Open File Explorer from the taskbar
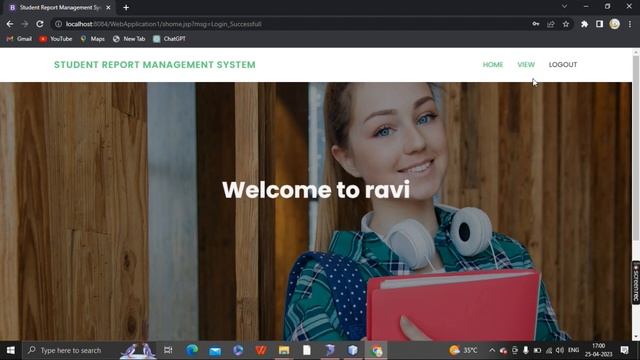 pyautogui.click(x=284, y=350)
